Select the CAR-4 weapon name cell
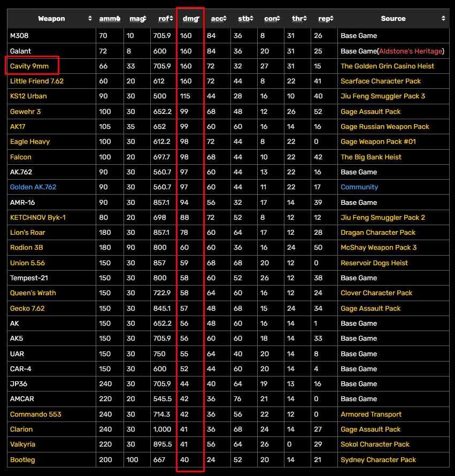 (x=52, y=369)
